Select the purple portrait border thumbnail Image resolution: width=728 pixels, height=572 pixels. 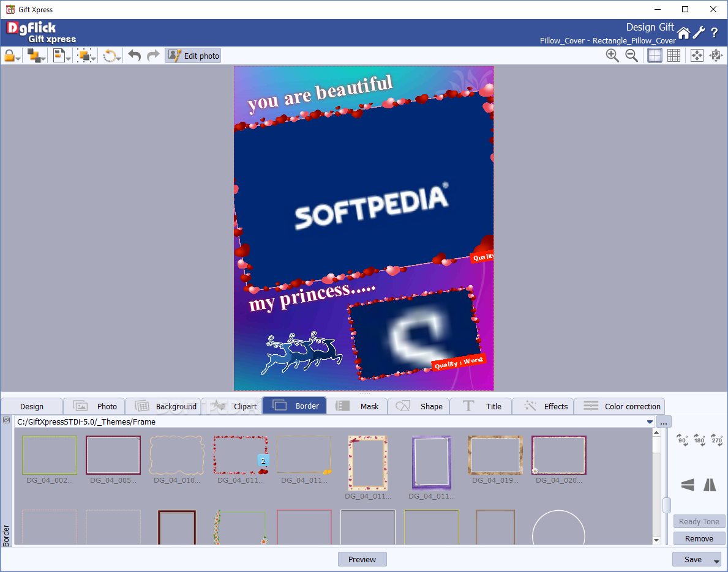[x=431, y=462]
